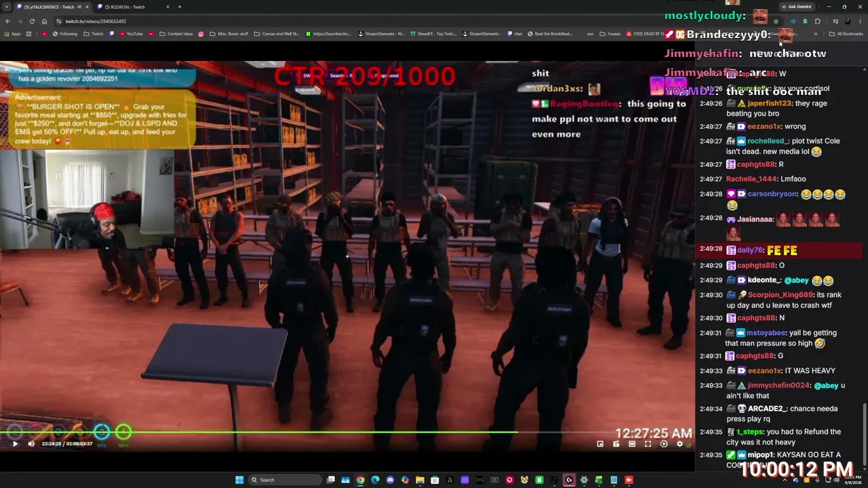Click username Scorpion_King689 in chat
The width and height of the screenshot is (868, 488).
[781, 295]
